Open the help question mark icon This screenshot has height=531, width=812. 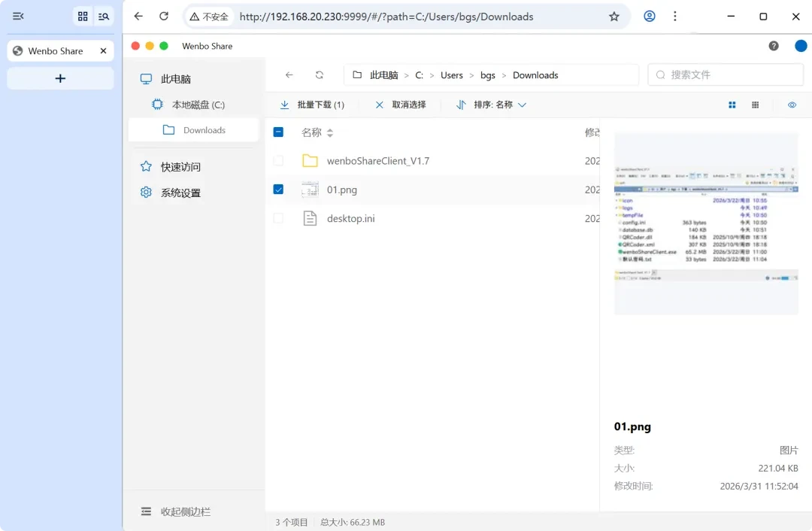pos(774,46)
